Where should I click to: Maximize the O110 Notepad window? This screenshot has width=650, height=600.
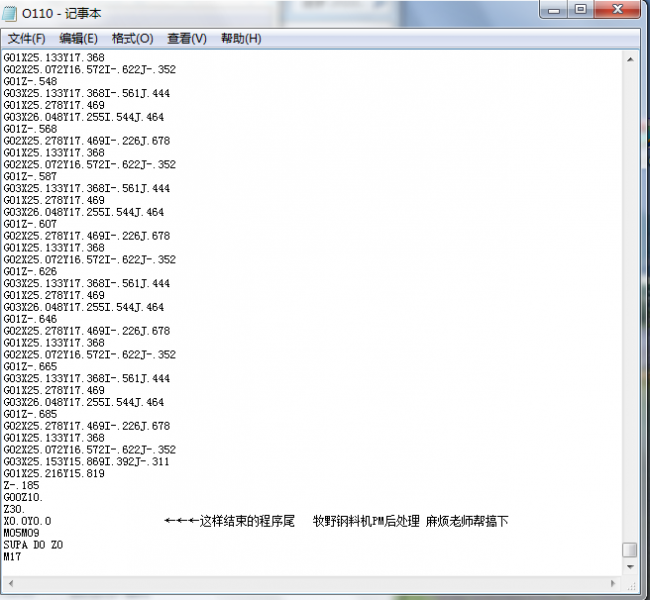(x=581, y=10)
